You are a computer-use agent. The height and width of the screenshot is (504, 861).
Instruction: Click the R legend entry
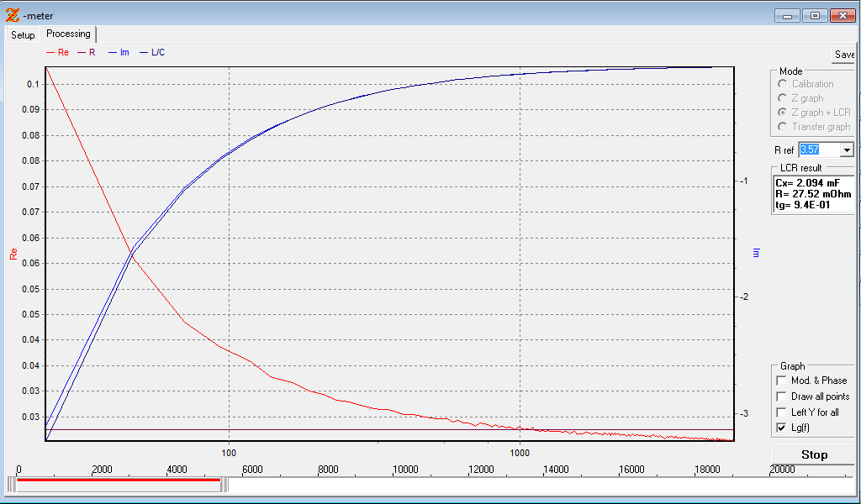click(87, 53)
